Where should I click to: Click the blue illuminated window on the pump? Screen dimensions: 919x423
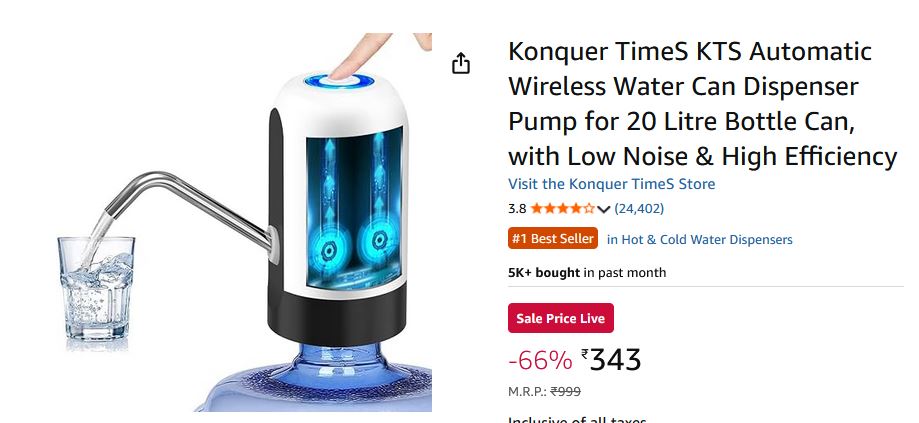click(x=355, y=208)
